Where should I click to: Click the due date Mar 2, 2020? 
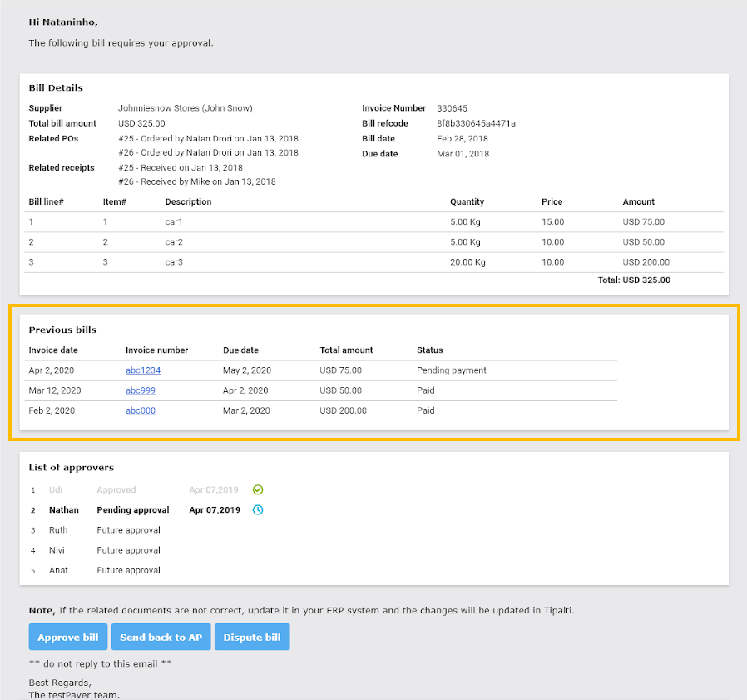(x=246, y=410)
